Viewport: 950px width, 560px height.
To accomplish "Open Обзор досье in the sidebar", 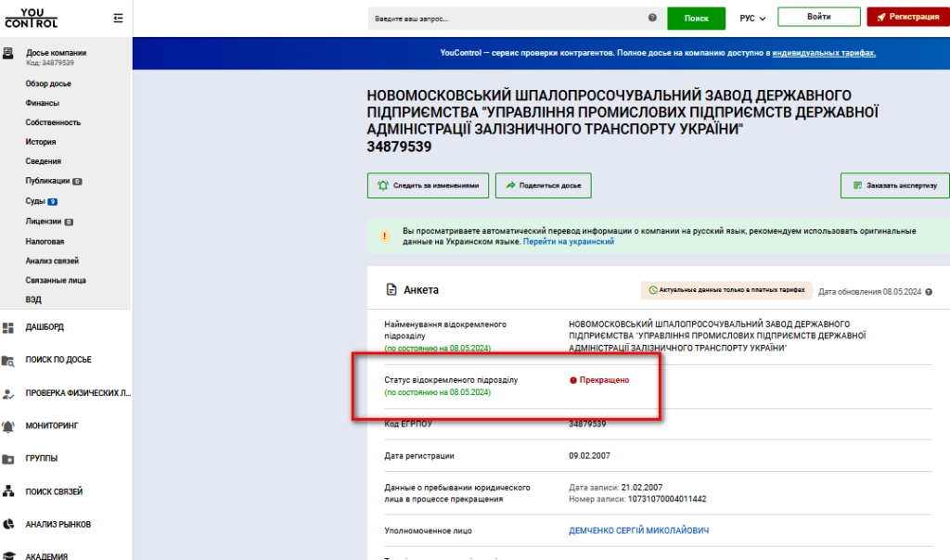I will point(48,83).
